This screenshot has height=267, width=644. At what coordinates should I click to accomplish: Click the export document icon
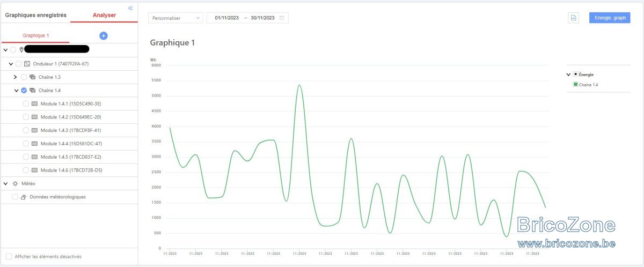point(573,18)
